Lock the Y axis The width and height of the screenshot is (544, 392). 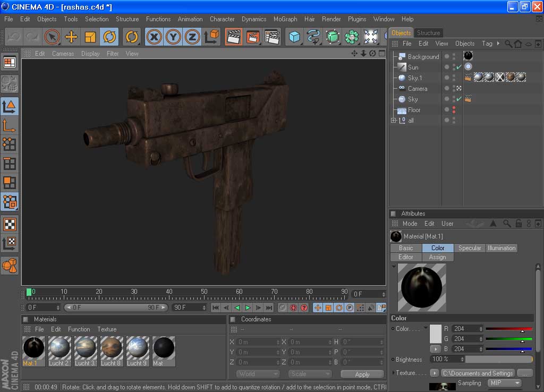click(173, 37)
